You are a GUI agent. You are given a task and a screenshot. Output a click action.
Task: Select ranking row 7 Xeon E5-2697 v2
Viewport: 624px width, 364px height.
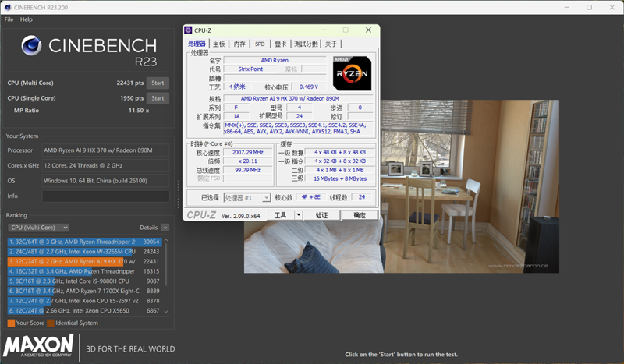point(85,301)
